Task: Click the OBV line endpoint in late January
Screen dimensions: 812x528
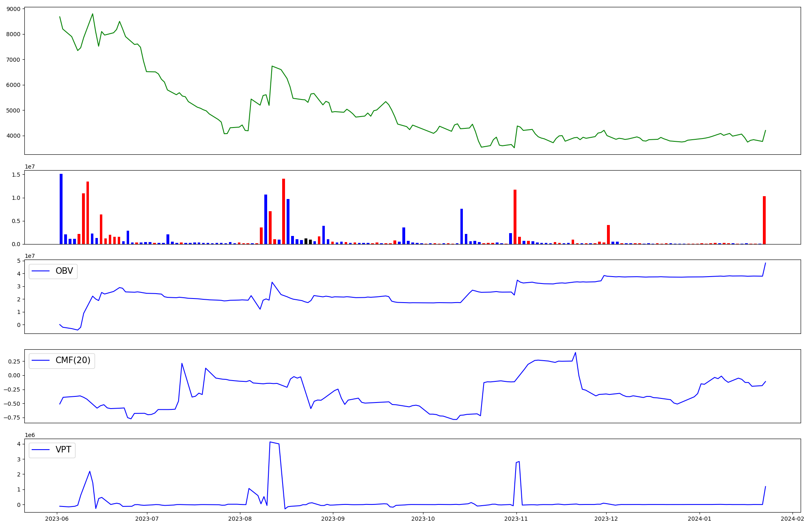Action: (x=765, y=263)
